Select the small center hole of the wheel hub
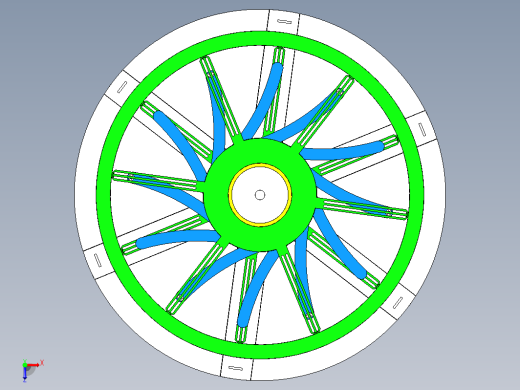This screenshot has height=390, width=520. (260, 195)
